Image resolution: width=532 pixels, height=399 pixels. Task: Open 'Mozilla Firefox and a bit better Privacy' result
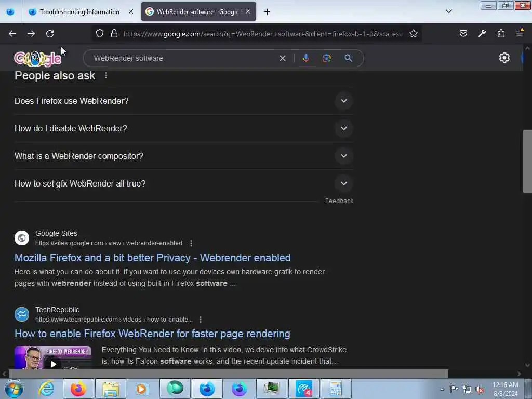pos(152,258)
